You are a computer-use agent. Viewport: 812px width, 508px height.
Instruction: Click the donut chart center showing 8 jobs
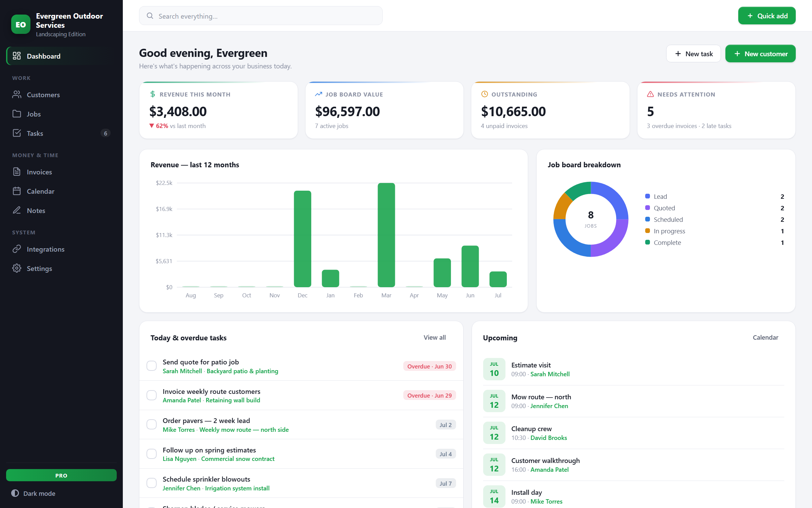[591, 219]
